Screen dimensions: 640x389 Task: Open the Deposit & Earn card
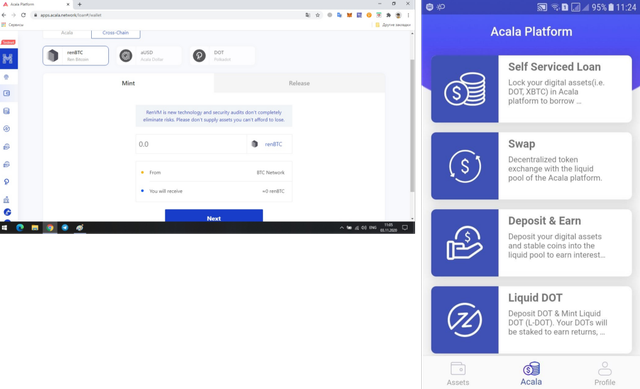tap(531, 243)
